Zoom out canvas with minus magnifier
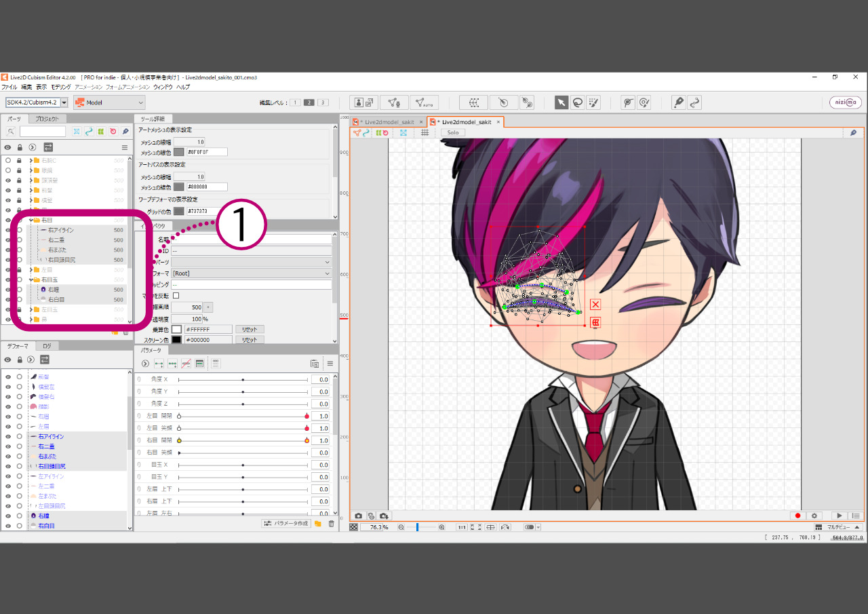 (401, 527)
